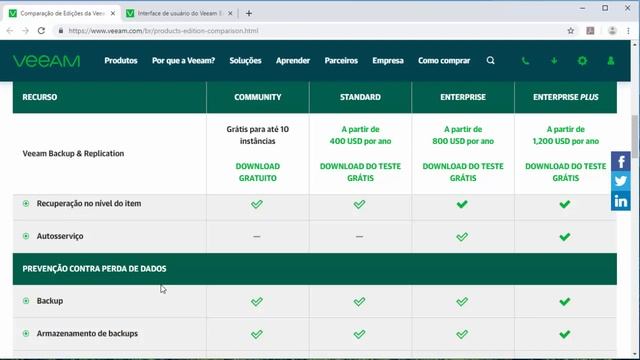The image size is (640, 360).
Task: Click Enterprise DOWNLOAD DO TESTE GRÁTIS
Action: 463,172
